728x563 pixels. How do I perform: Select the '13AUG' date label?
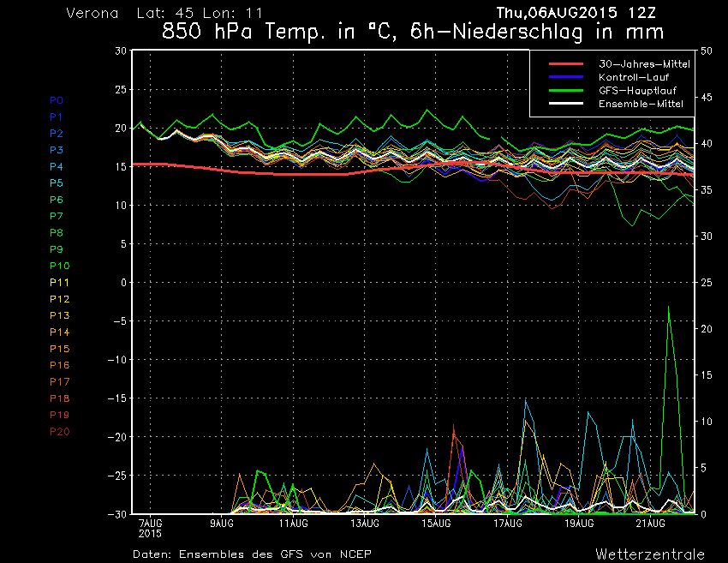click(365, 524)
